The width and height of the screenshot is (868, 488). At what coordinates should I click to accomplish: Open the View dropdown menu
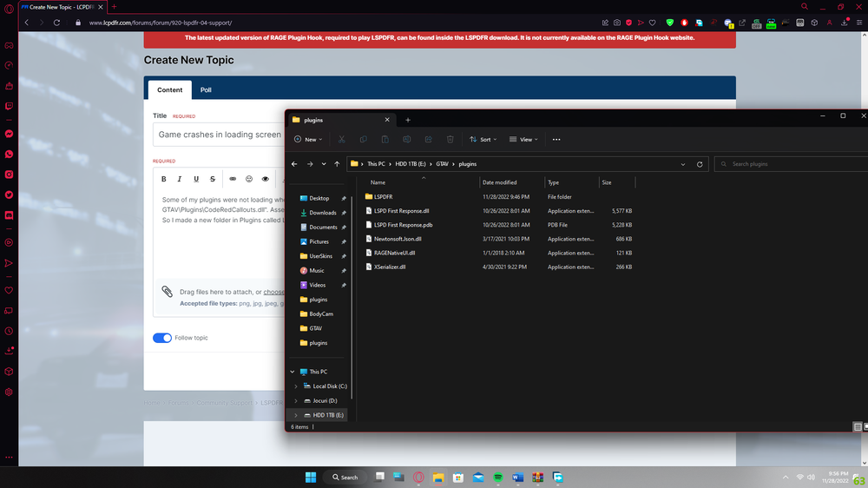(x=523, y=139)
